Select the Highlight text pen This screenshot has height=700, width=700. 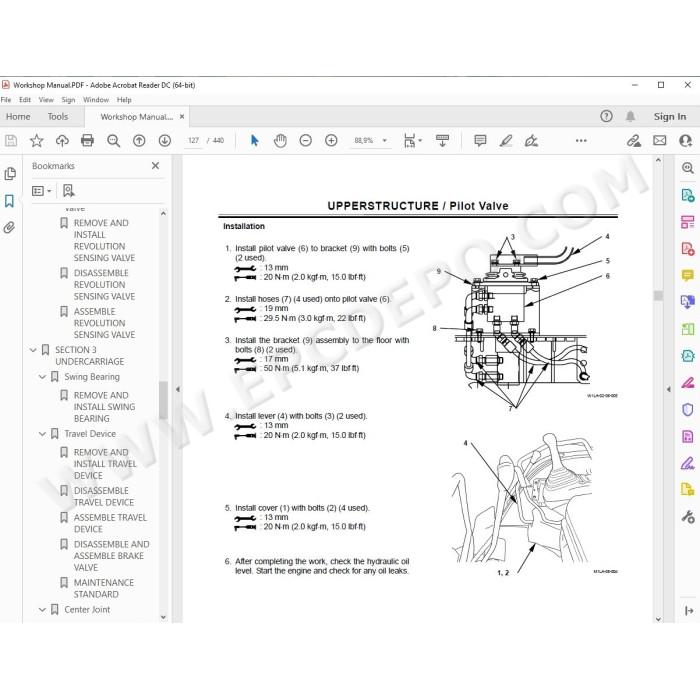pyautogui.click(x=506, y=141)
